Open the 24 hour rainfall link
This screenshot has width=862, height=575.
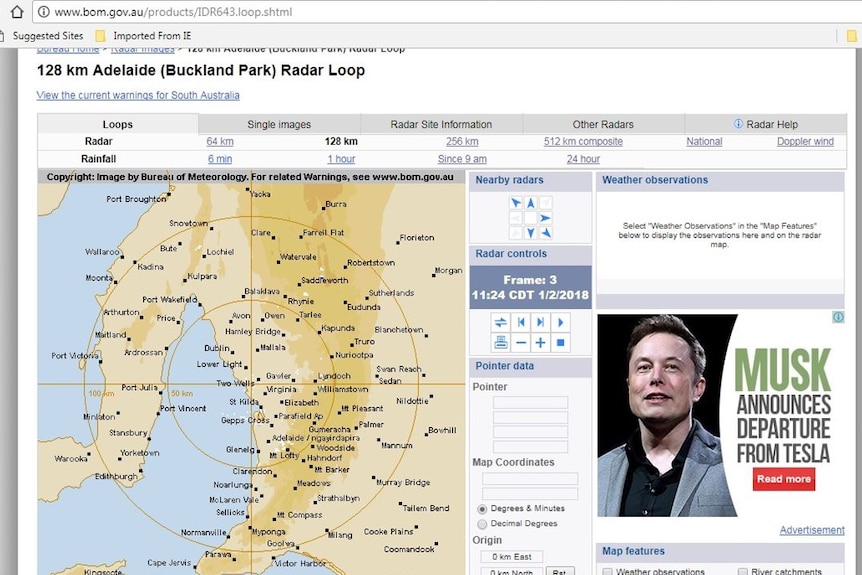(x=583, y=159)
